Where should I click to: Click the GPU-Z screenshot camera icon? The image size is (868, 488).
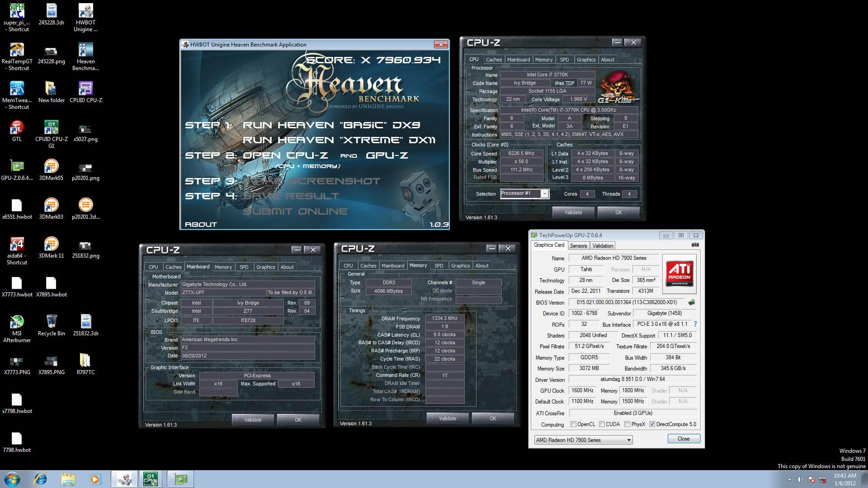tap(695, 245)
